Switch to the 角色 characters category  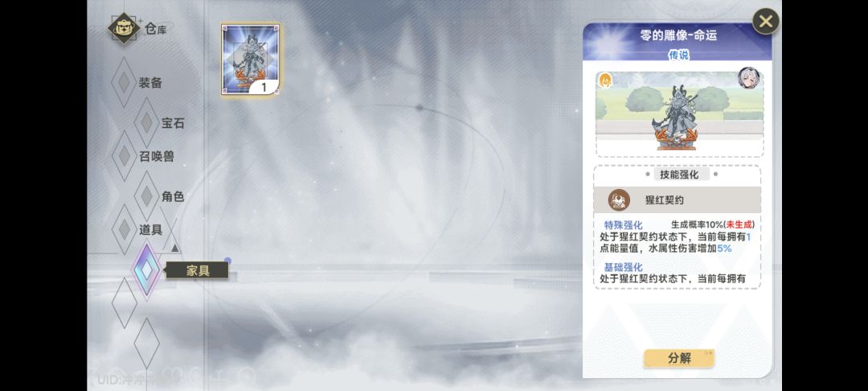point(173,196)
